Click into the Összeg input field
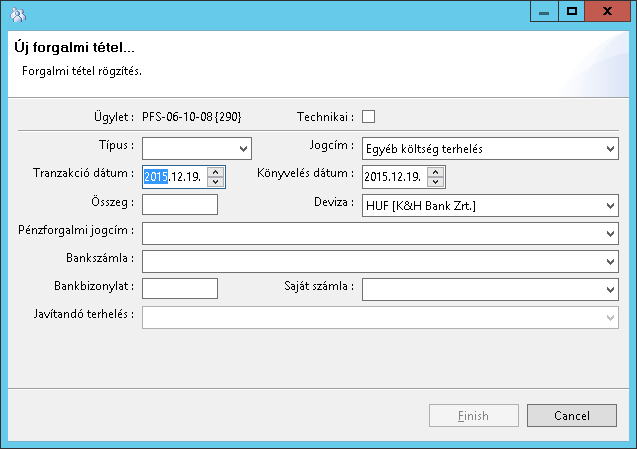The image size is (637, 449). [x=180, y=205]
